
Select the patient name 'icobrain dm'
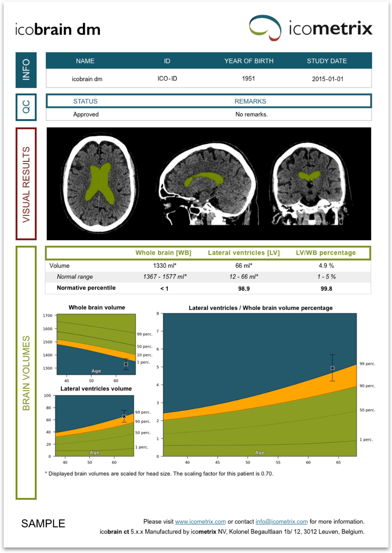pos(87,79)
